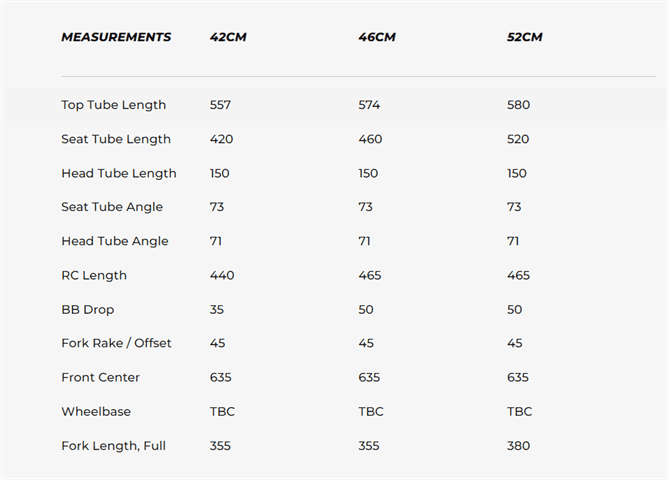Click the BB Drop row label

88,310
